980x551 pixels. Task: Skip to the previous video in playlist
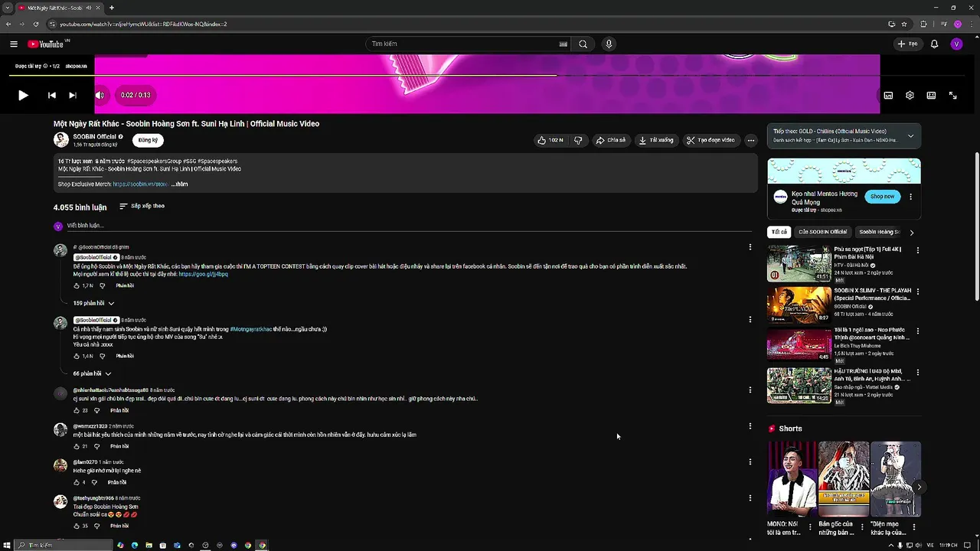pos(51,95)
